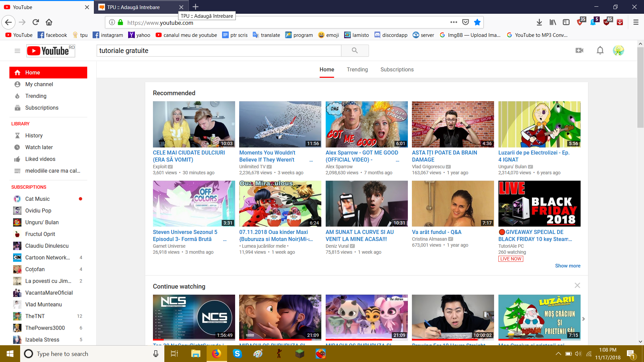Open the account avatar menu
This screenshot has height=362, width=644.
point(619,50)
